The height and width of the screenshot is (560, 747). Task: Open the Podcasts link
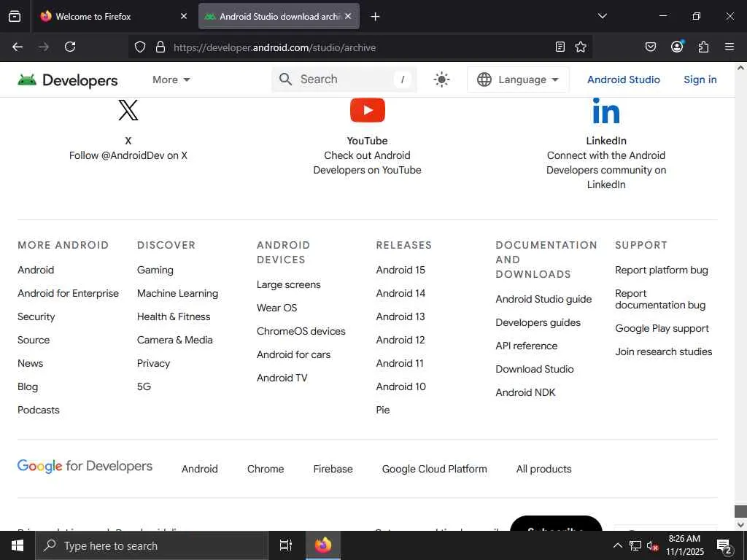point(39,410)
